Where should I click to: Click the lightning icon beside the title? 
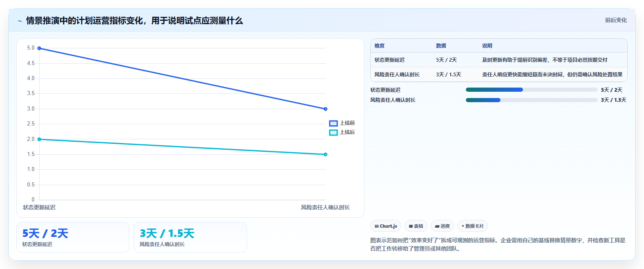[x=20, y=21]
